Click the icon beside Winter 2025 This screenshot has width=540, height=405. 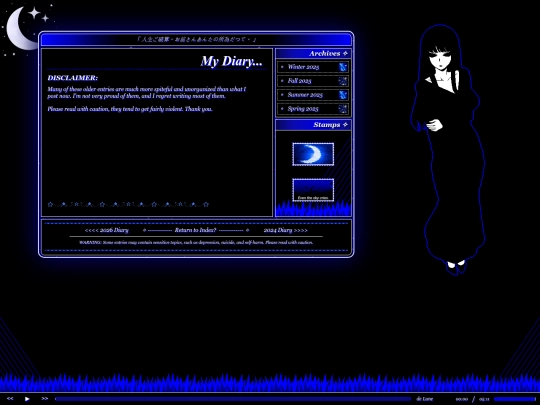coord(343,67)
